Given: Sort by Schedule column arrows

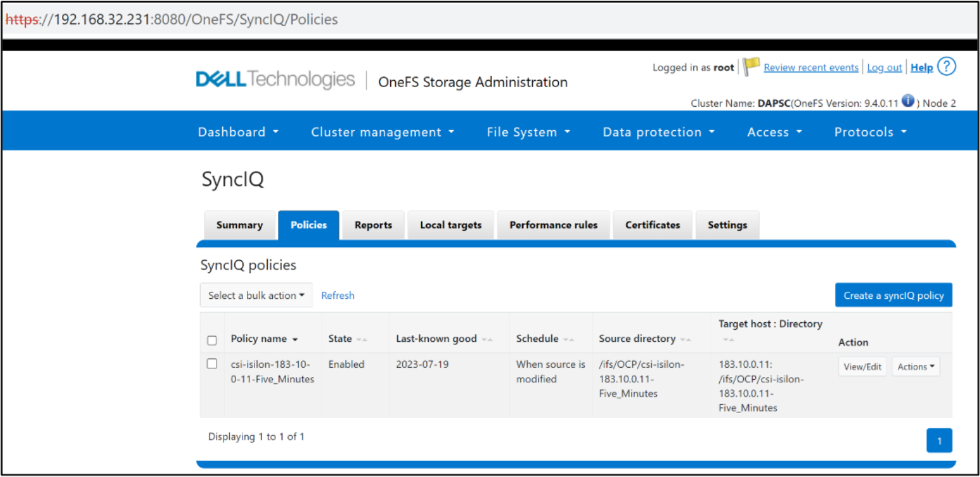Looking at the screenshot, I should tap(569, 340).
